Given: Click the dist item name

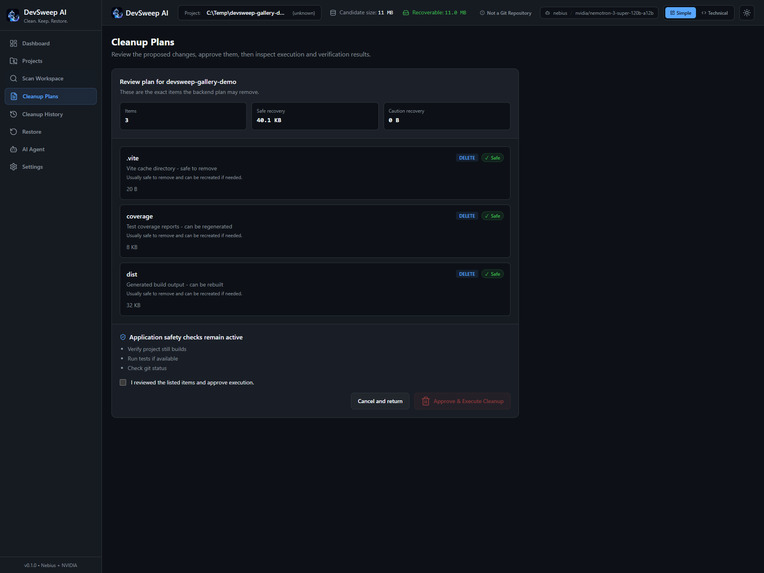Looking at the screenshot, I should [x=132, y=274].
